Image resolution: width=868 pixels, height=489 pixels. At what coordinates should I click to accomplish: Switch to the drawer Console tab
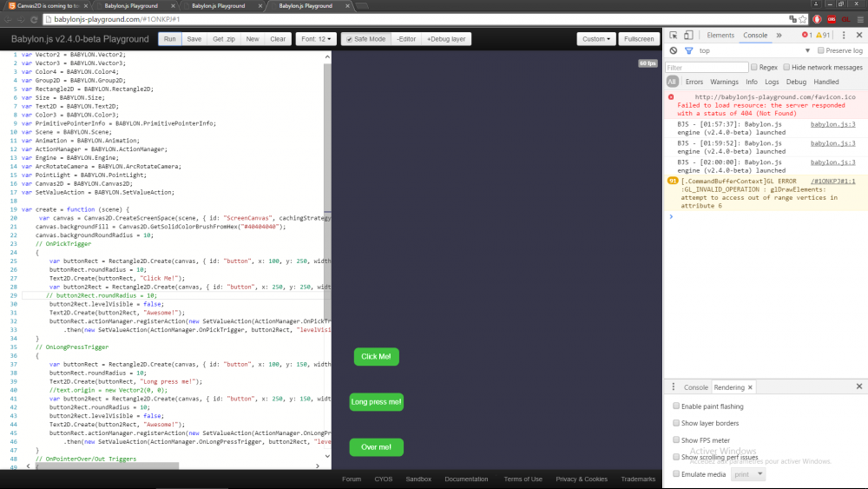(x=696, y=387)
